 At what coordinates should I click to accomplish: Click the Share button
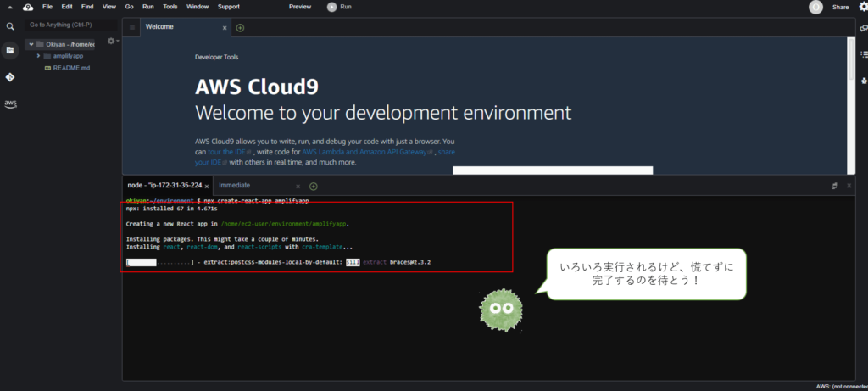click(x=840, y=7)
